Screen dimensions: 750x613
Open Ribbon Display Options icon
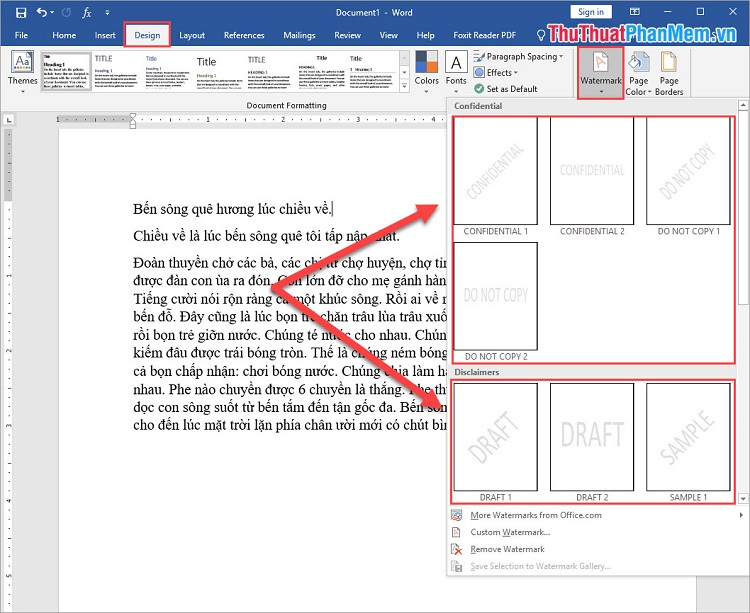(634, 12)
